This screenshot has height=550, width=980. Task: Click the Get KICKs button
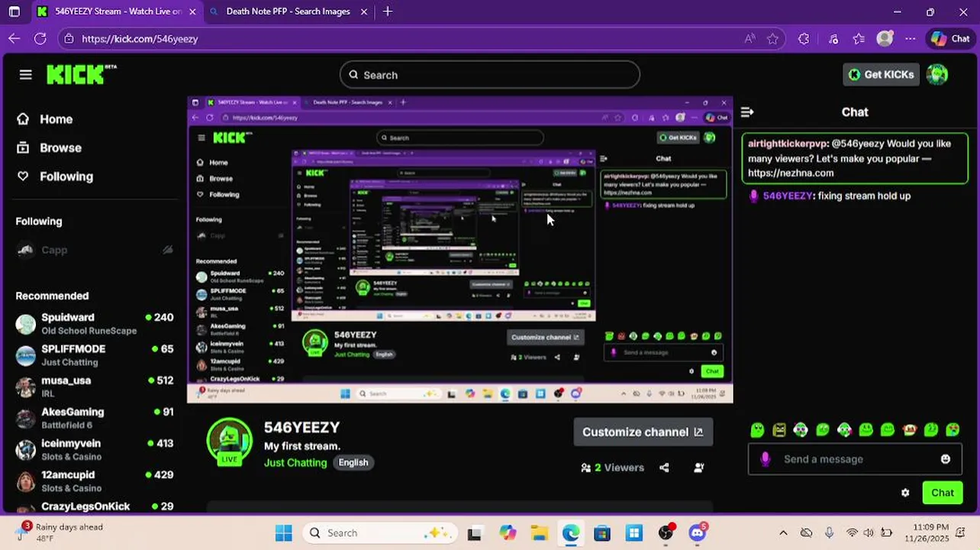click(881, 74)
